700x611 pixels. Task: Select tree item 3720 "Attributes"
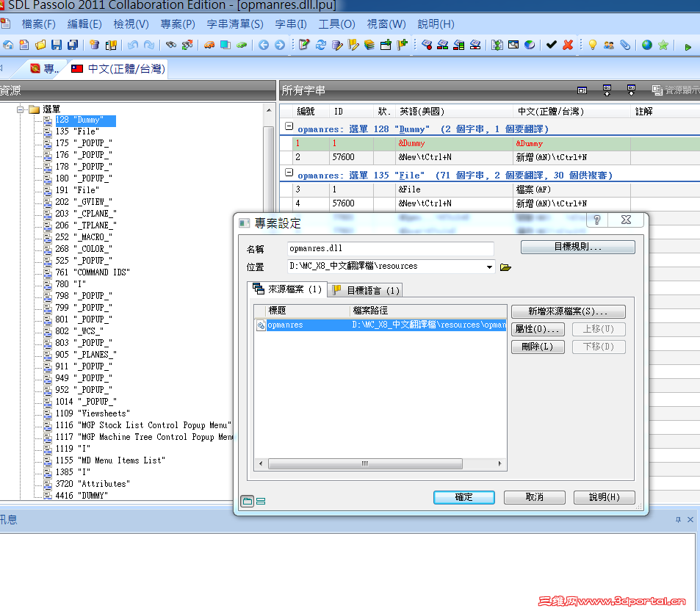coord(93,484)
